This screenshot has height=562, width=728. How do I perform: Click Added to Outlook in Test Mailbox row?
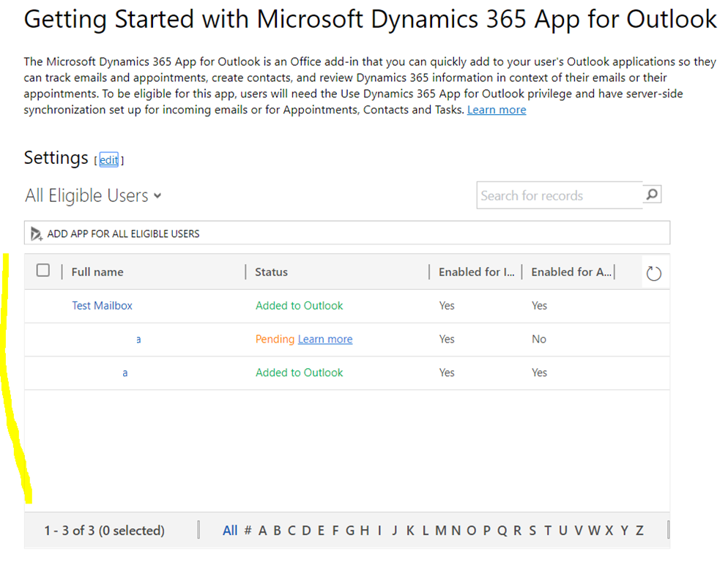pos(299,305)
